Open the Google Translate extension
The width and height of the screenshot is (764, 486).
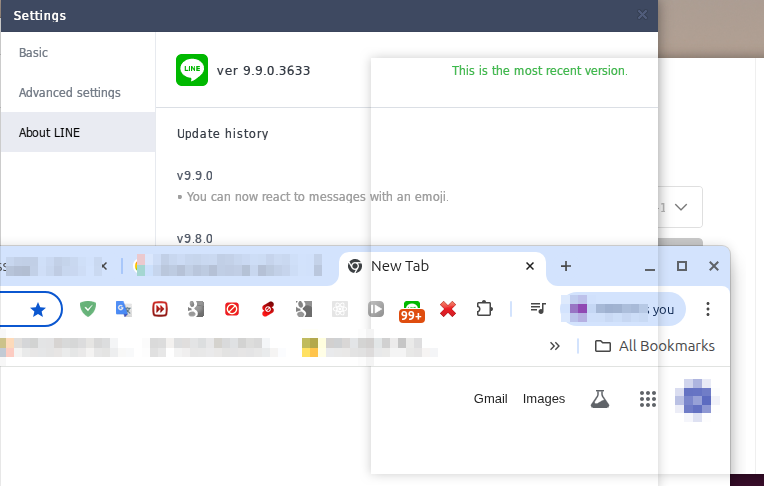coord(123,309)
